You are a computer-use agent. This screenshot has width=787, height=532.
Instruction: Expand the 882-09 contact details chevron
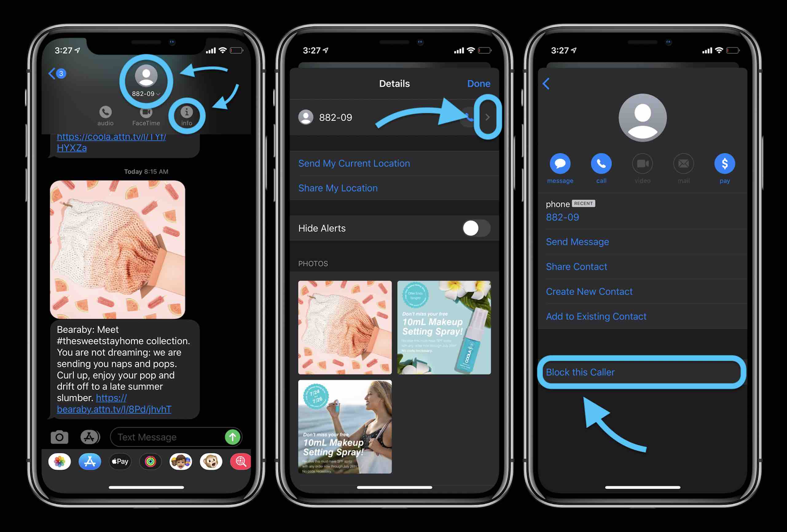point(487,117)
